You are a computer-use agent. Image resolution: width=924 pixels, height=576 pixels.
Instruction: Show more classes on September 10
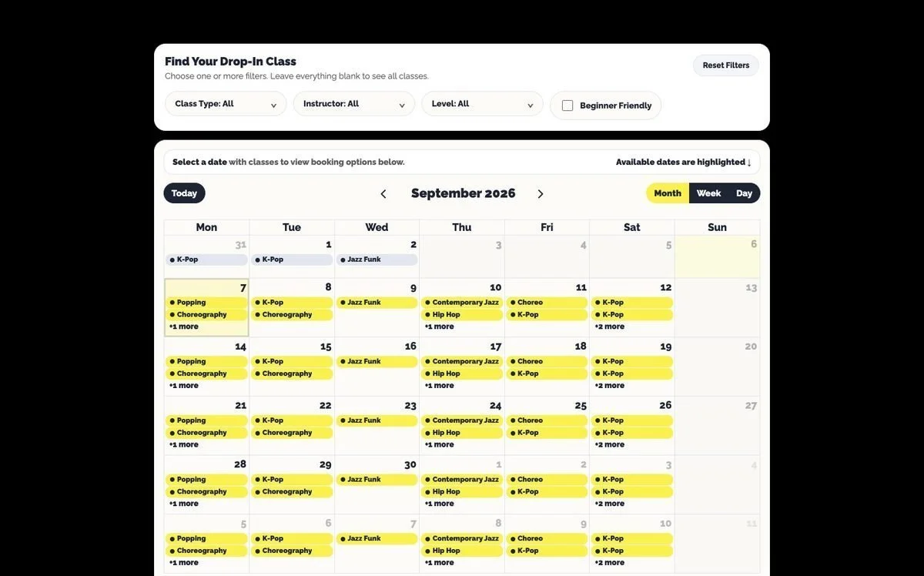point(439,327)
